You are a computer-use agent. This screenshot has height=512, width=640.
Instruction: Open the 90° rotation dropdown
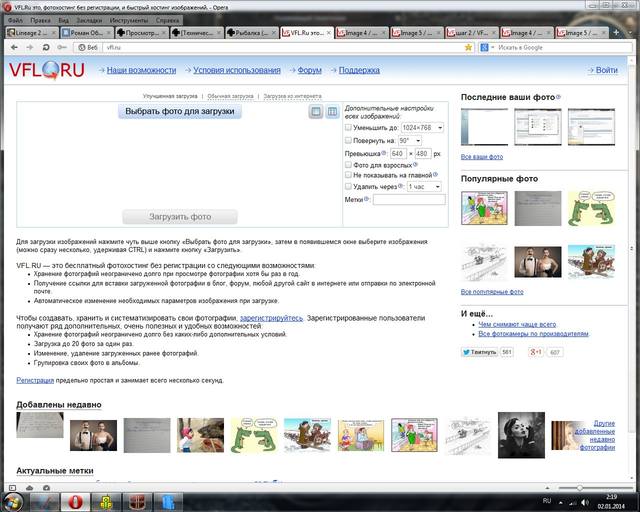point(410,140)
